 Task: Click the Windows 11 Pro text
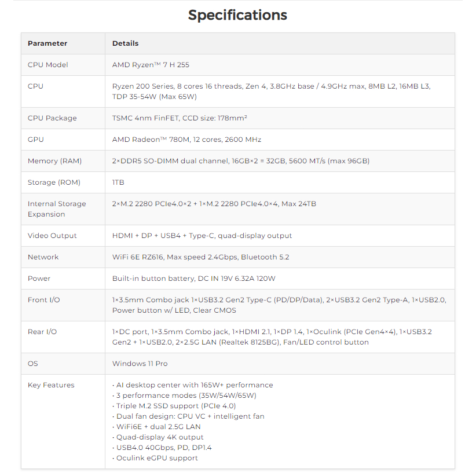pos(140,364)
